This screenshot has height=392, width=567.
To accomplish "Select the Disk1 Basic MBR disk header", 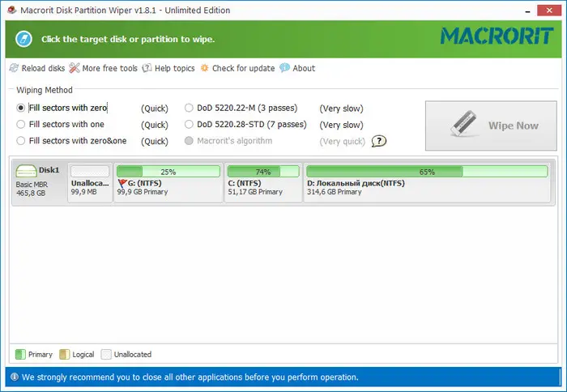I will click(39, 182).
